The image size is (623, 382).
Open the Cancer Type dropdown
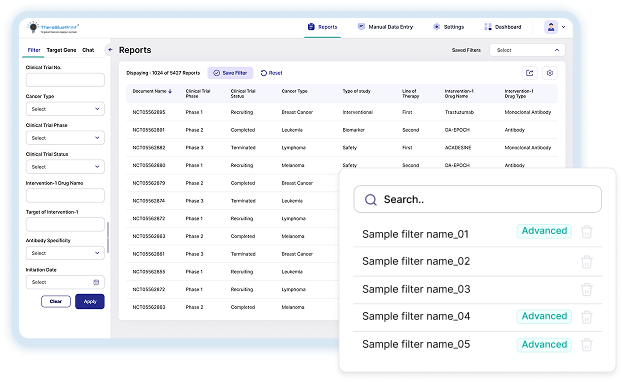pos(65,109)
